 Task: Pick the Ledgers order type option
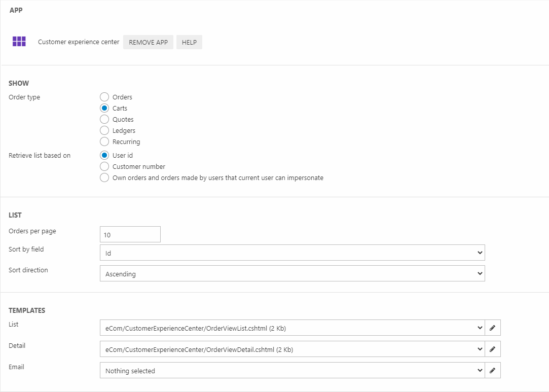(104, 130)
